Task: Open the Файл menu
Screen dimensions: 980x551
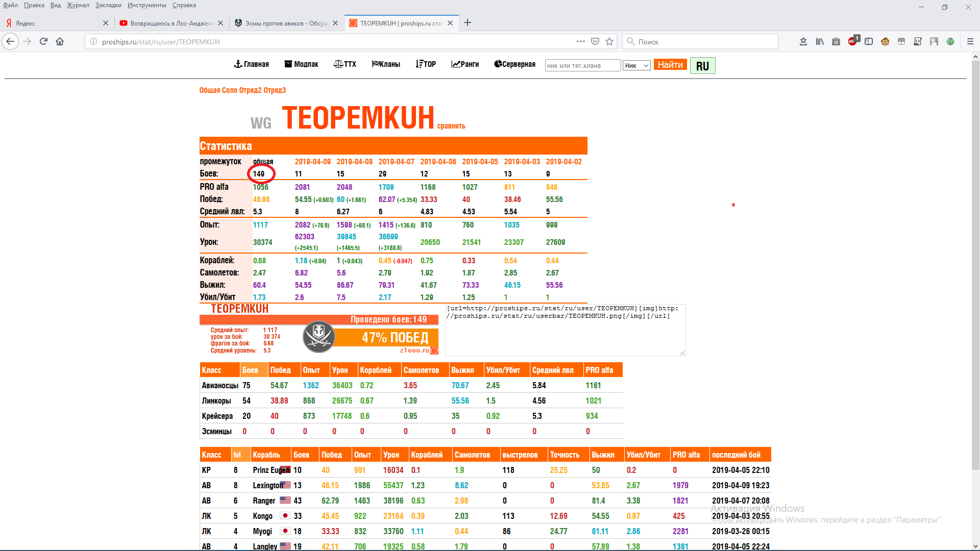Action: [x=10, y=5]
